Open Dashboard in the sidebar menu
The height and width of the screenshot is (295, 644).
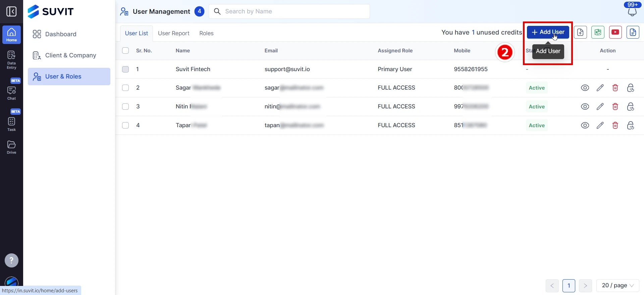pos(69,34)
